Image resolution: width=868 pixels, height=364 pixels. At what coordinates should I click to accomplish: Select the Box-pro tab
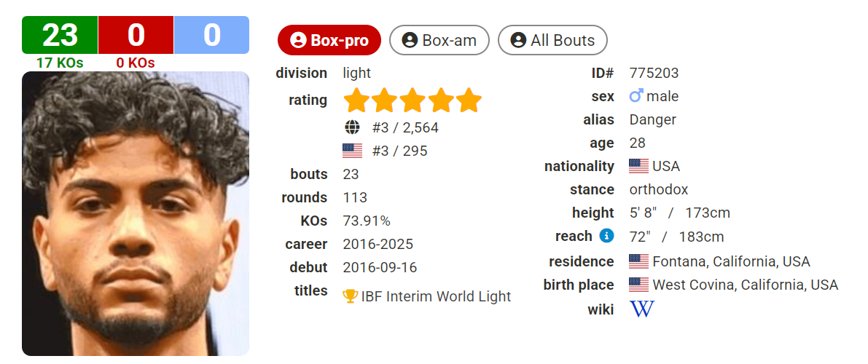329,40
